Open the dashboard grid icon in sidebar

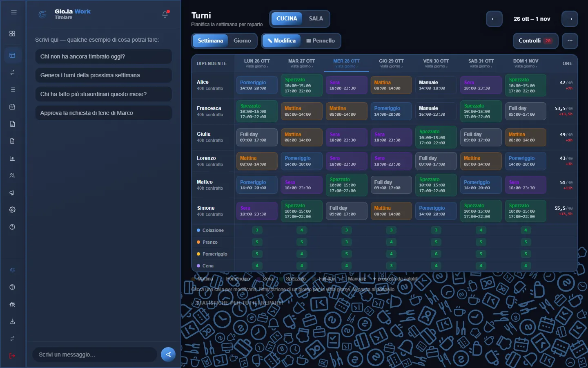[x=12, y=34]
